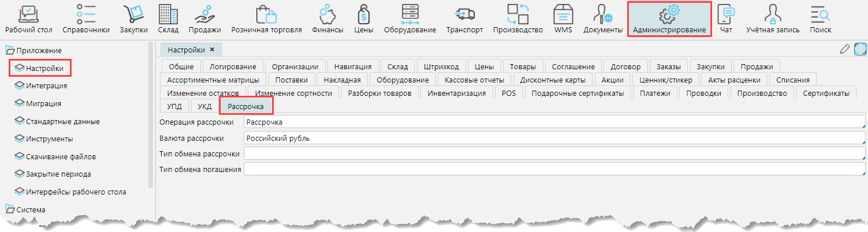868x232 pixels.
Task: Click the Тип обмена рассрочки field
Action: (554, 154)
